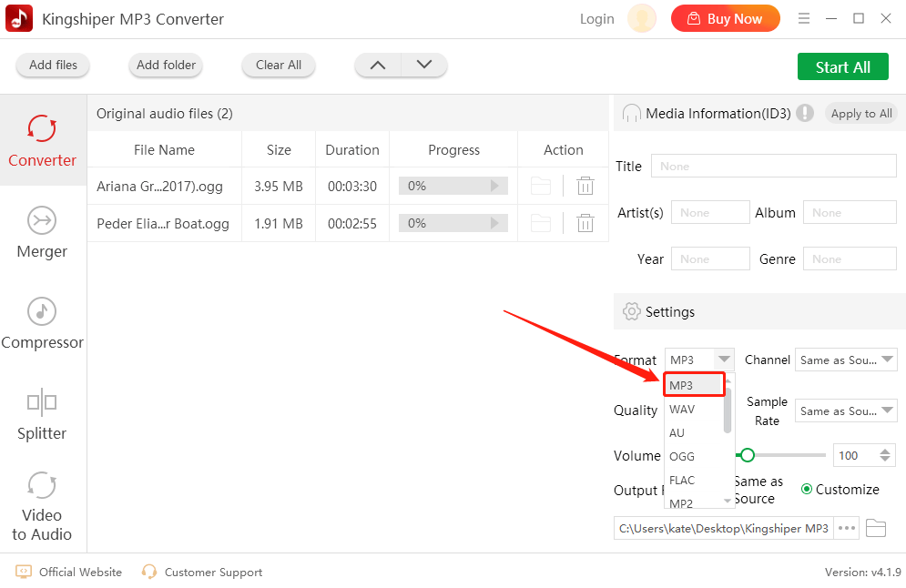This screenshot has height=588, width=906.
Task: Move selected file down in list
Action: (424, 65)
